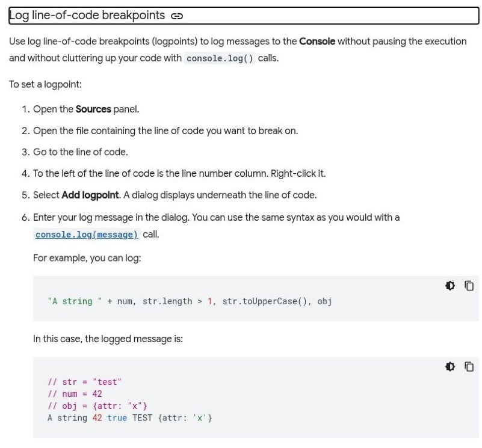This screenshot has height=448, width=482.
Task: Click the output line A string 42 true TEST
Action: [130, 418]
